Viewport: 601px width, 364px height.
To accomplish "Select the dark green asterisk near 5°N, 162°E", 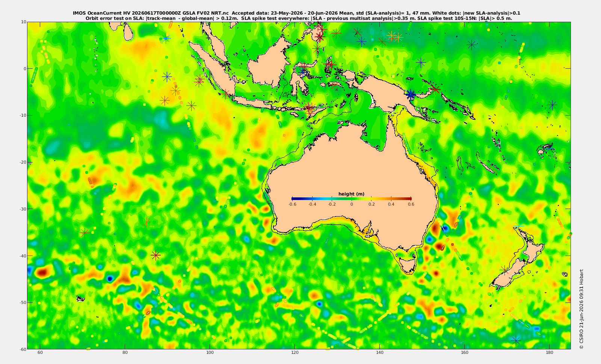I will [x=471, y=45].
